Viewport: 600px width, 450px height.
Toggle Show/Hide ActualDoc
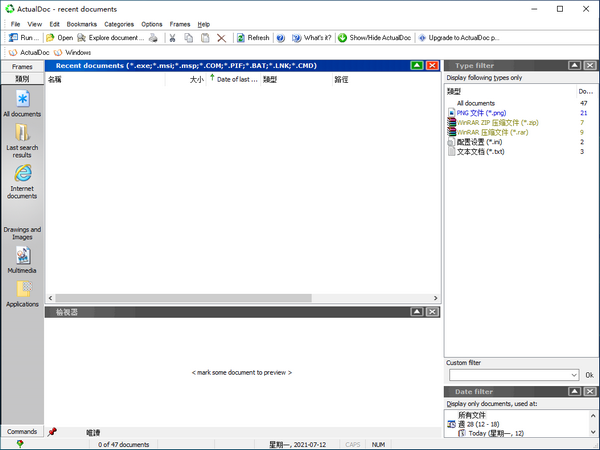[x=373, y=38]
